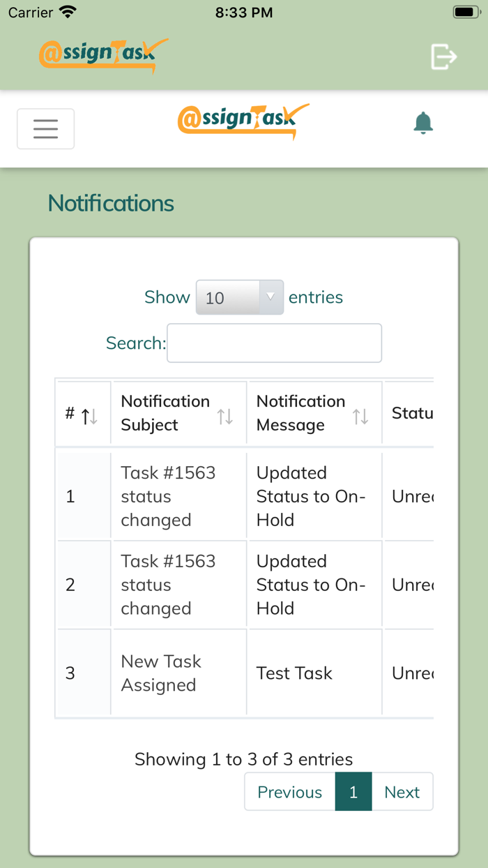Tap the logout icon
This screenshot has width=488, height=868.
(443, 56)
